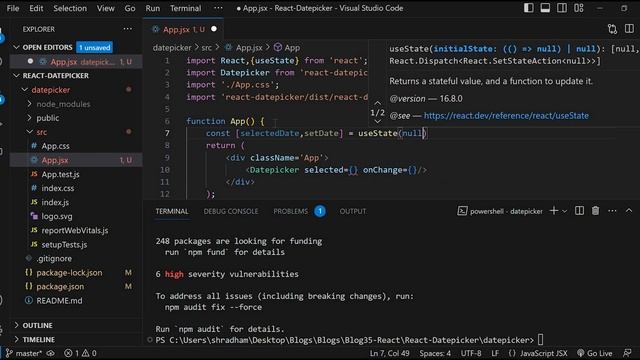Viewport: 640px width, 360px height.
Task: Click src breadcrumb
Action: click(x=207, y=48)
